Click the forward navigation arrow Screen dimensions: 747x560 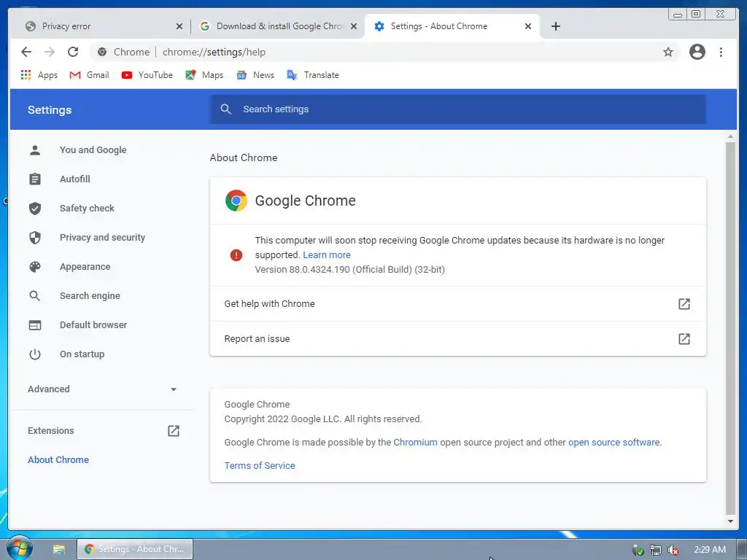pos(50,52)
